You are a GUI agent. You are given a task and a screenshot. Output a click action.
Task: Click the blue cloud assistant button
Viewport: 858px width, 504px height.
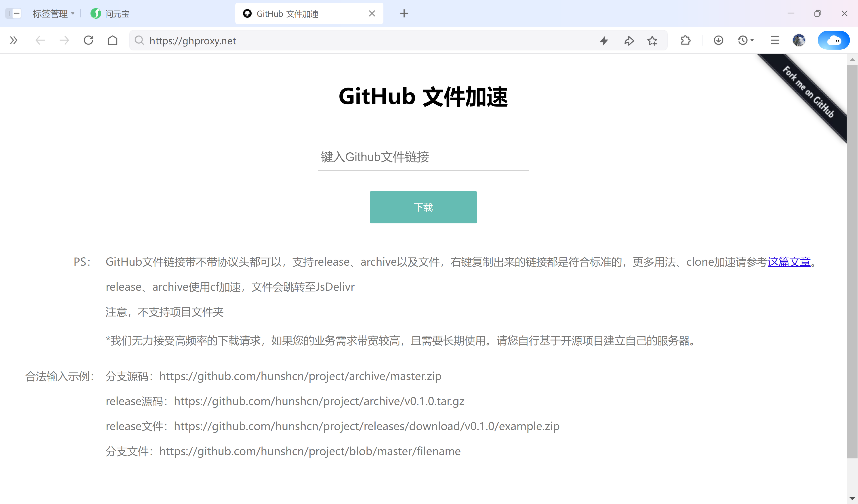833,40
